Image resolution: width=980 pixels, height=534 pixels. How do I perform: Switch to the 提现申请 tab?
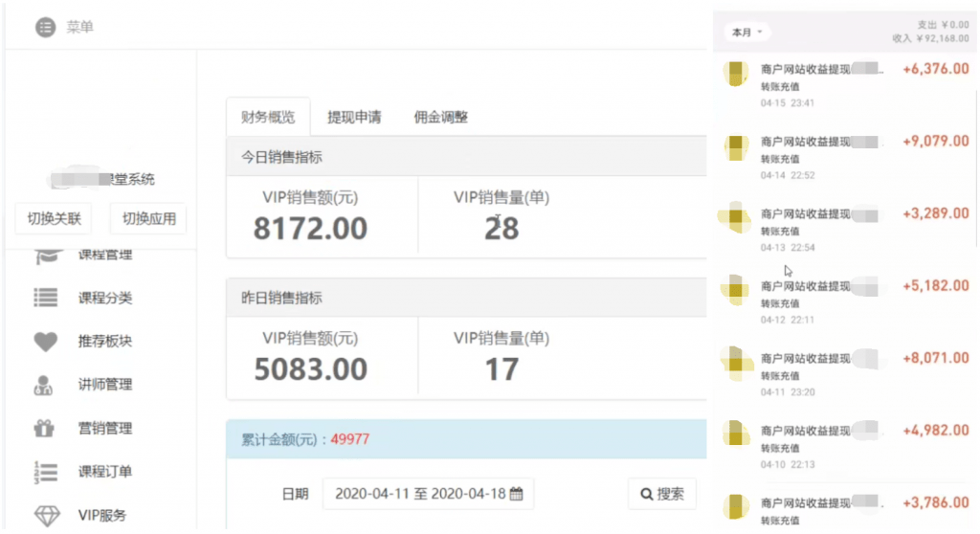354,118
